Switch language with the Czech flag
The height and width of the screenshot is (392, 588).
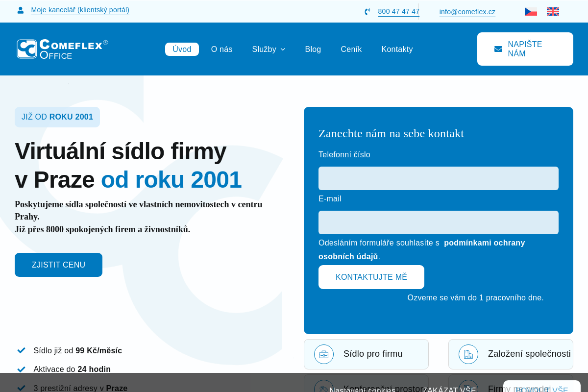[x=531, y=11]
